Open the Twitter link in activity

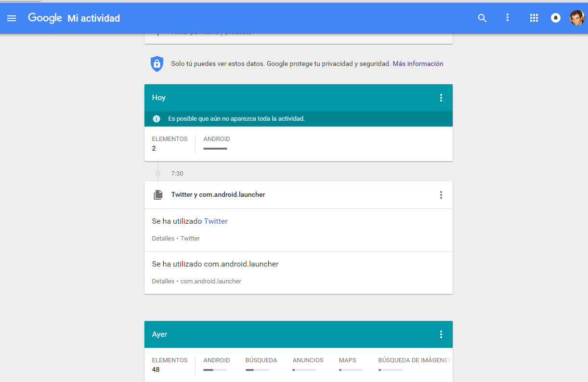[216, 221]
